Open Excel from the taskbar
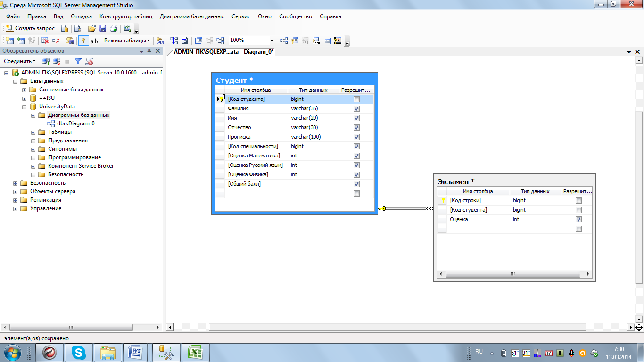 tap(195, 352)
